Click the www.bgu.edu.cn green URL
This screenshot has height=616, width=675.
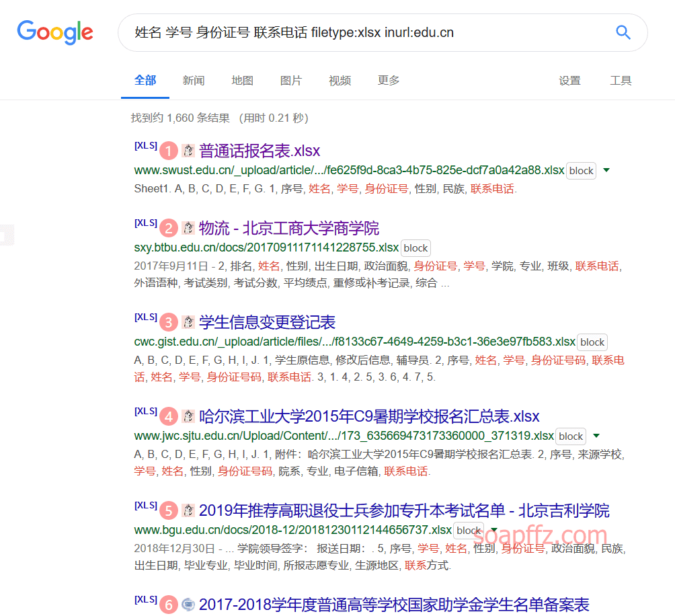(293, 530)
